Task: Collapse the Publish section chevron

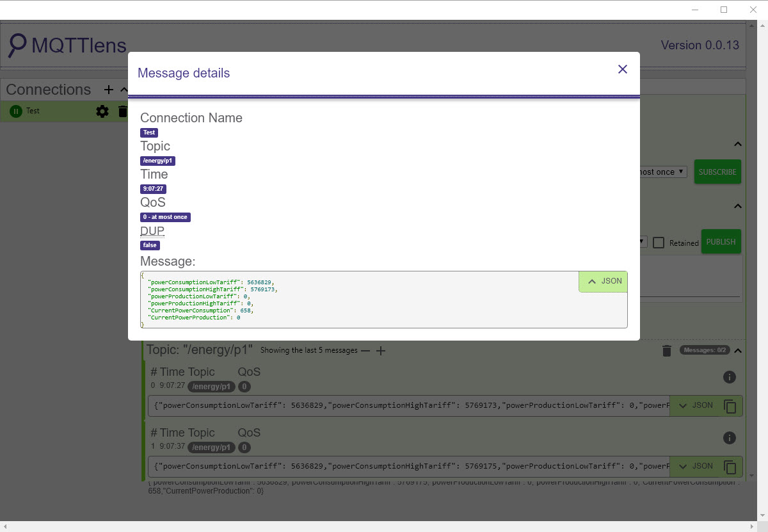Action: pyautogui.click(x=737, y=206)
